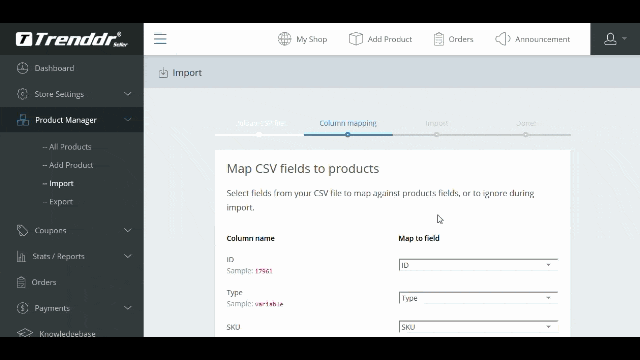Click the My Shop globe icon

coord(284,39)
